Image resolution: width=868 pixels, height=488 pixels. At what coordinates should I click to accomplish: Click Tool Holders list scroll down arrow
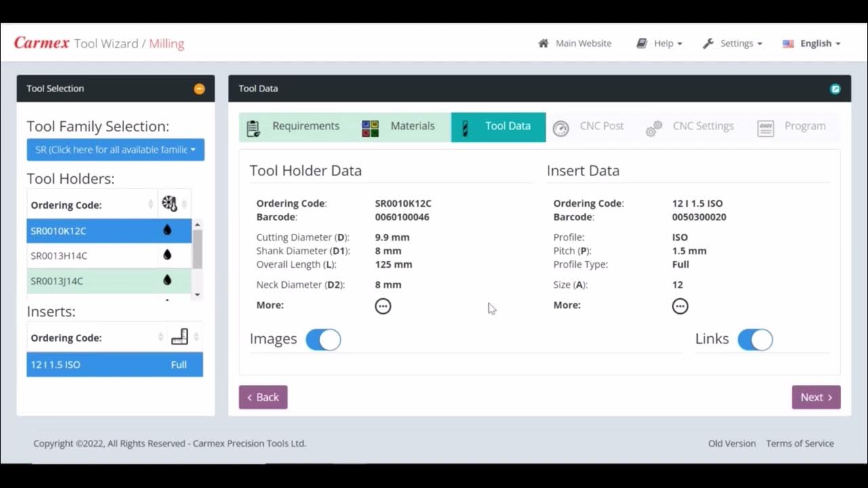coord(197,295)
